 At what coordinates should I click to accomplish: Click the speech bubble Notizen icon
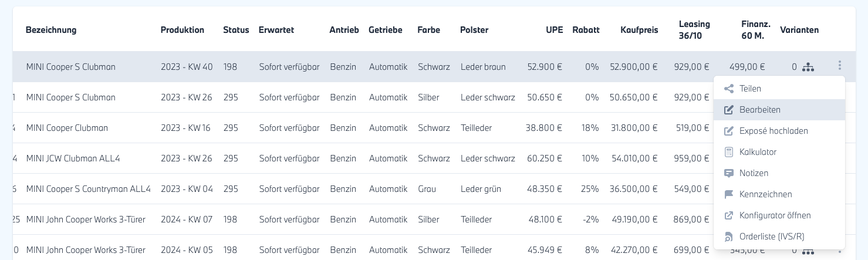coord(729,174)
